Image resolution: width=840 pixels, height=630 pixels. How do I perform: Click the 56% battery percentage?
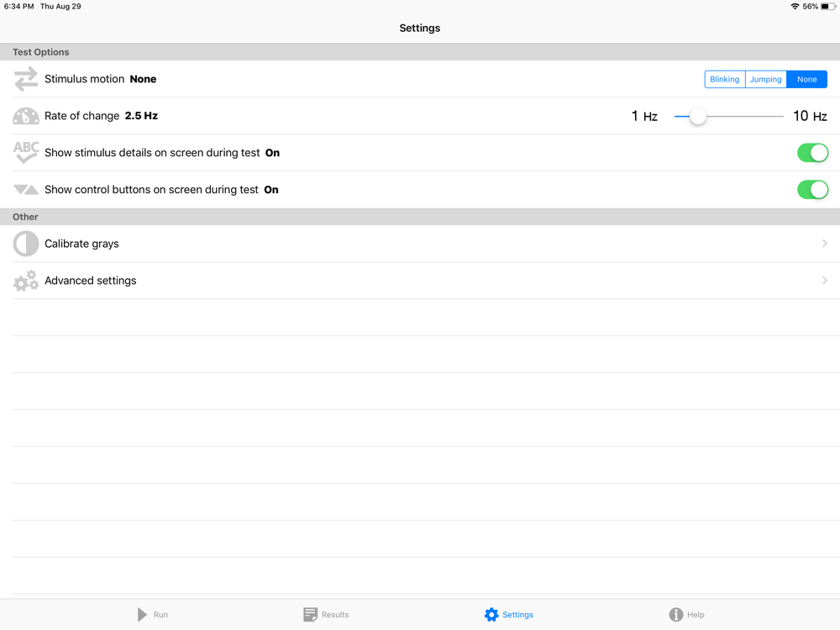810,7
